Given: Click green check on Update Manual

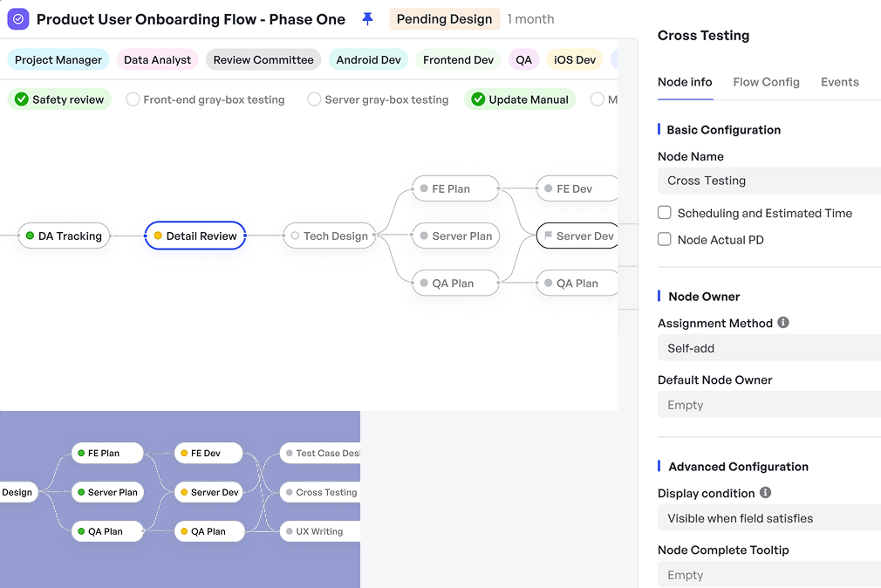Looking at the screenshot, I should (478, 99).
